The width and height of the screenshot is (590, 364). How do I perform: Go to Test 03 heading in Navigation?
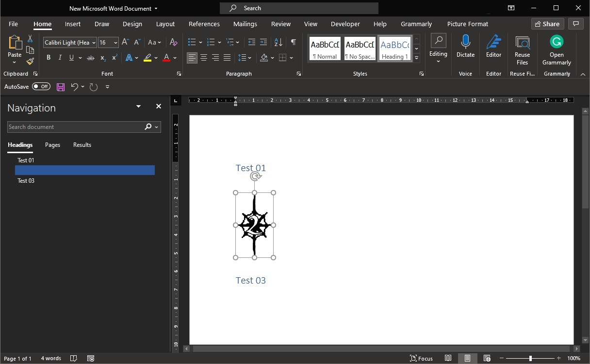coord(26,181)
